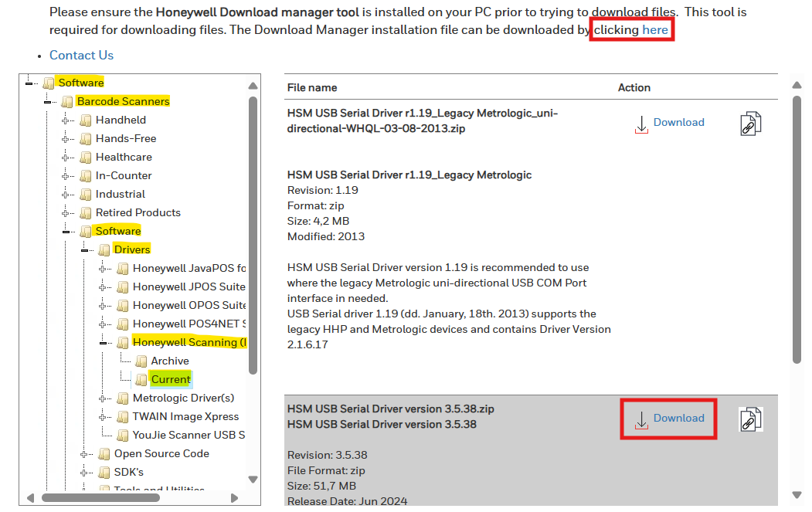Expand the Metrologic Driver(s) node

[104, 398]
